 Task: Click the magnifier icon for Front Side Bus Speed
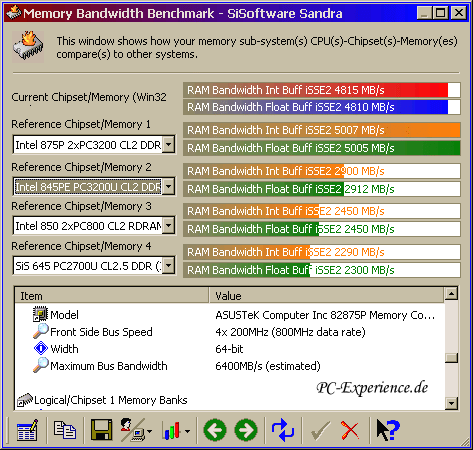40,331
